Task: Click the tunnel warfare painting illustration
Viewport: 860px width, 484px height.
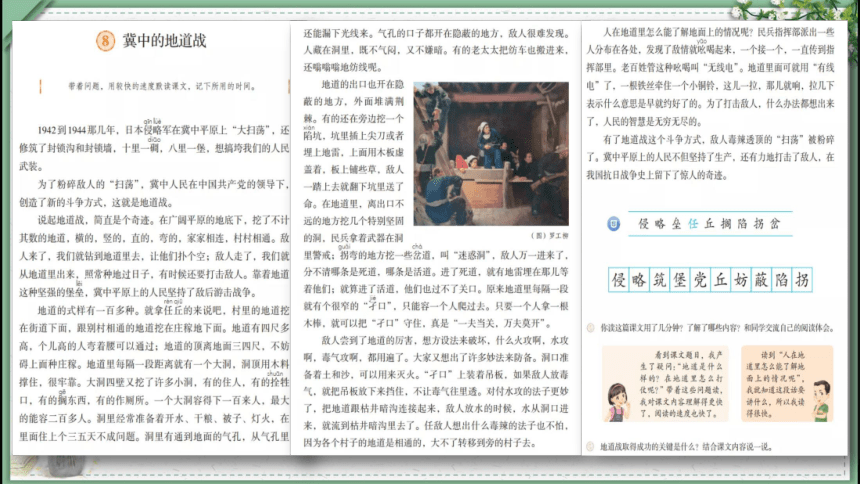Action: click(491, 154)
